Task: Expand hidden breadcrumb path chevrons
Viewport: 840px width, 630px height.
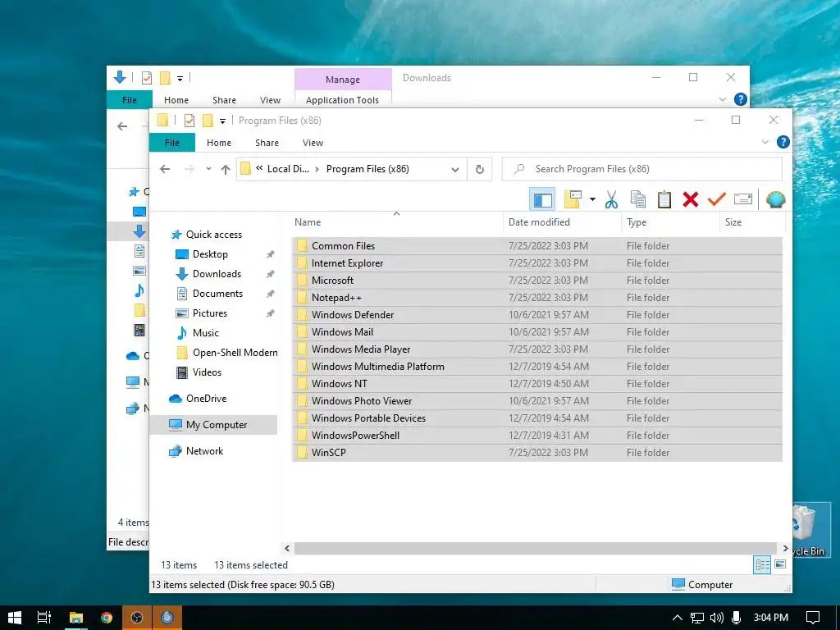Action: pos(259,168)
